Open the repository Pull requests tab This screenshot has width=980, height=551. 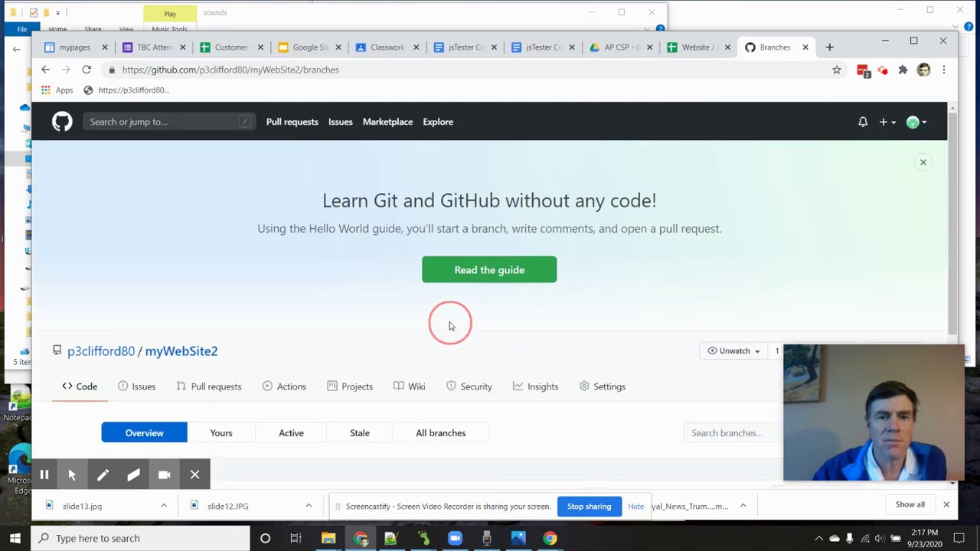coord(208,386)
